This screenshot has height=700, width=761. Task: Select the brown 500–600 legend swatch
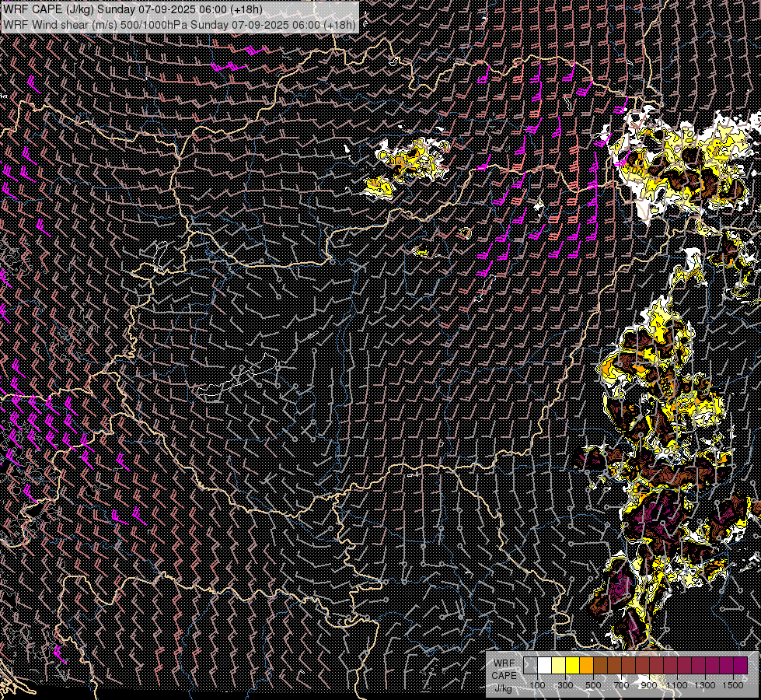[600, 665]
